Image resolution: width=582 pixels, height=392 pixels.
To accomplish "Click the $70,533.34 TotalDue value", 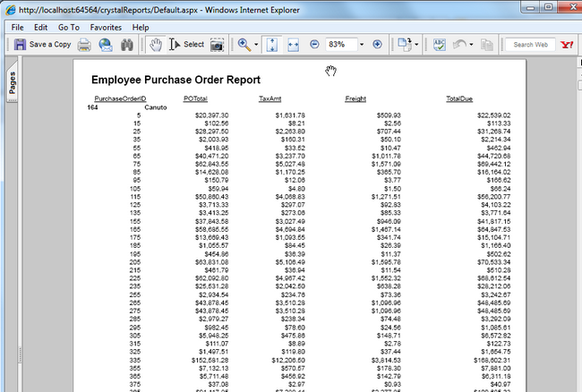I will pos(493,262).
